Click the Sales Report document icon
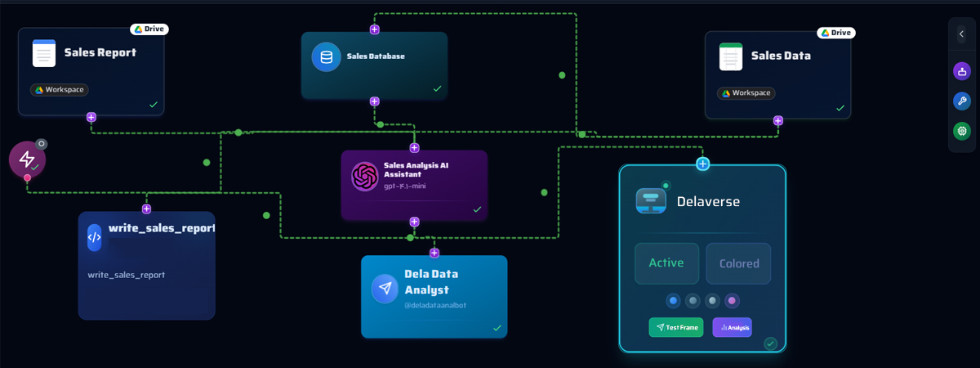 44,53
